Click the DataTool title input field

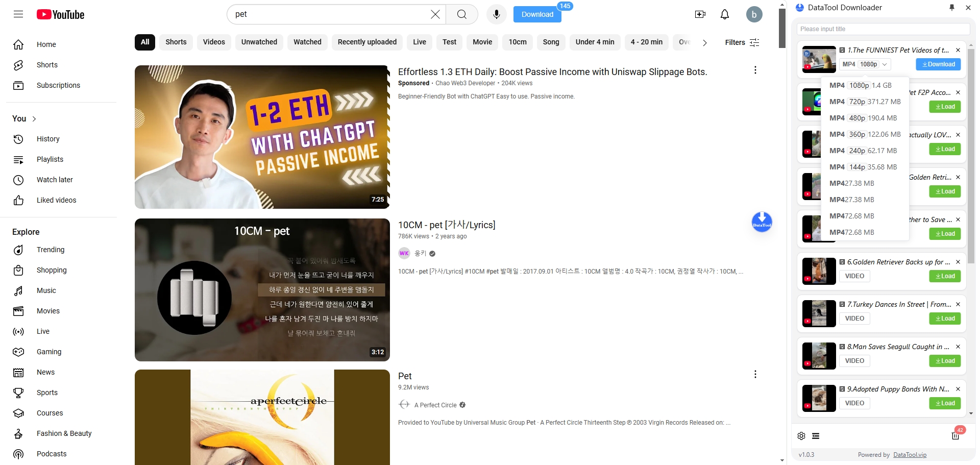point(883,29)
